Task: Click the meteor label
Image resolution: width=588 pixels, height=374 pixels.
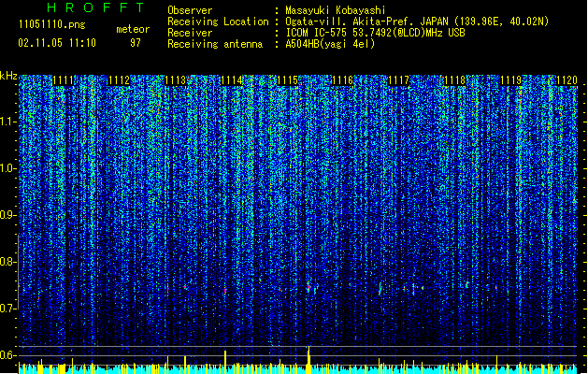Action: click(133, 29)
